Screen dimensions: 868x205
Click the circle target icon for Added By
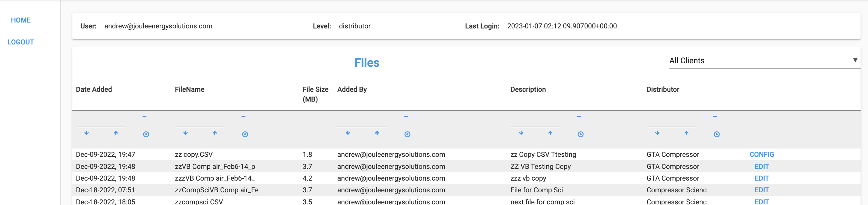[x=407, y=134]
